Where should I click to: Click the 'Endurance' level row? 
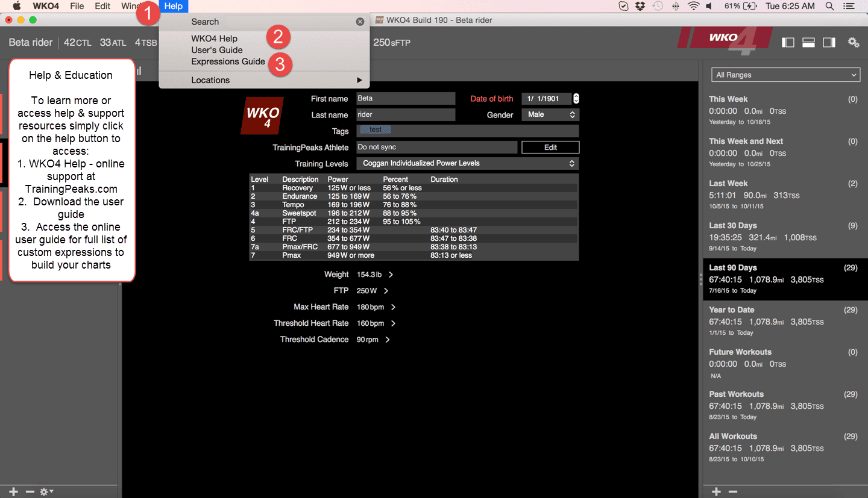click(414, 196)
